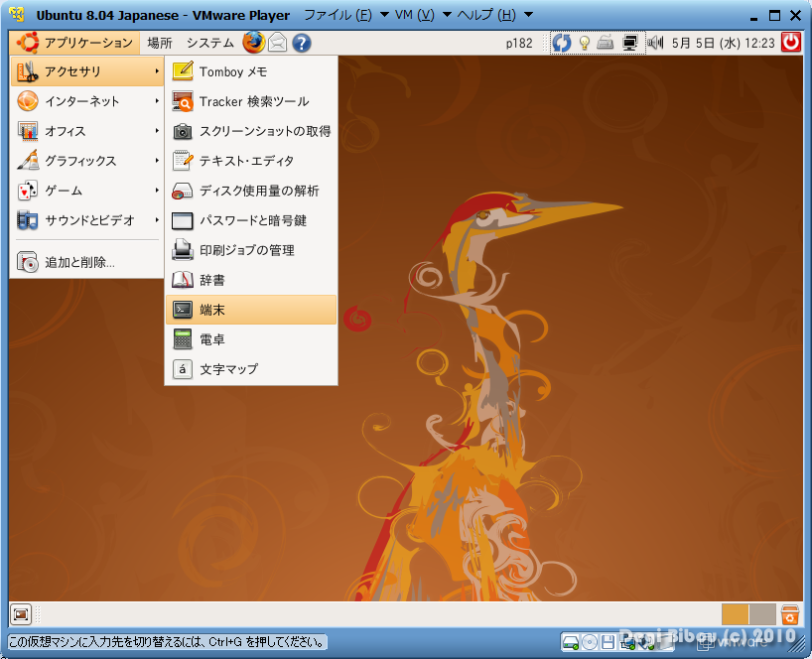
Task: Click the p182 user name on panel
Action: tap(519, 43)
